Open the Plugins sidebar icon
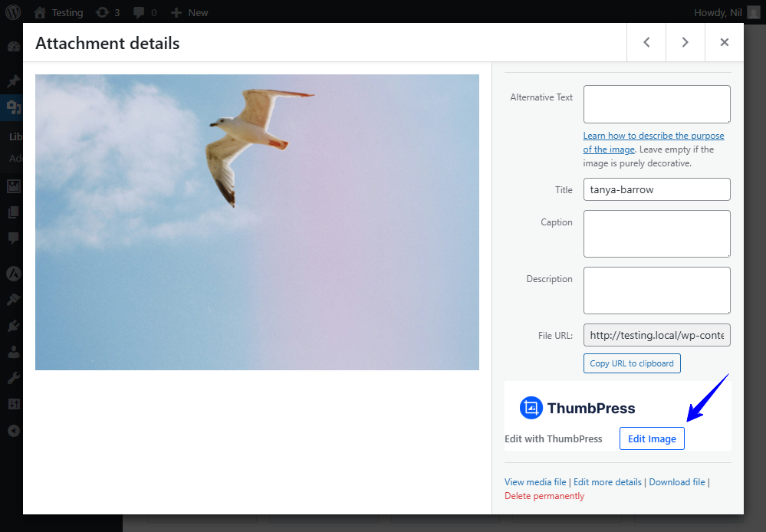Viewport: 766px width, 532px height. 14,325
